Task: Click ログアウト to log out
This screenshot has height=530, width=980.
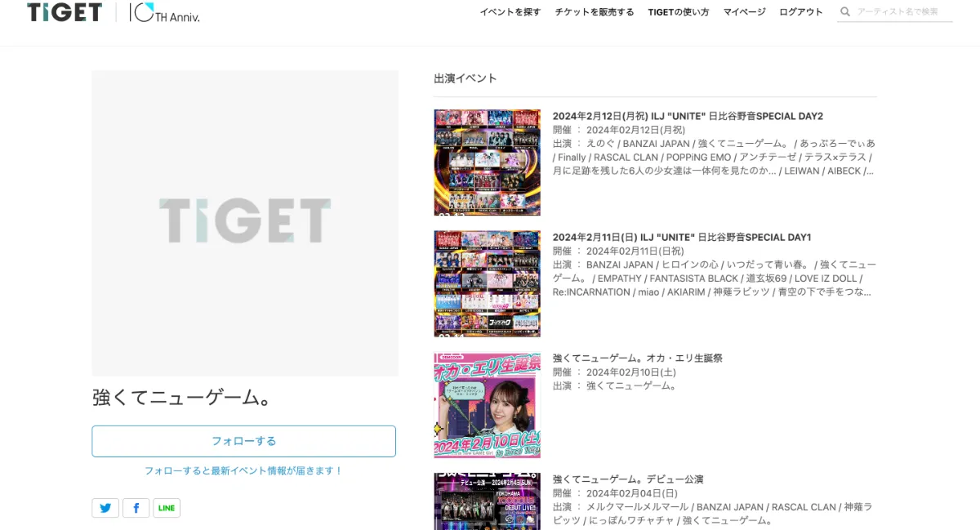Action: pyautogui.click(x=801, y=12)
